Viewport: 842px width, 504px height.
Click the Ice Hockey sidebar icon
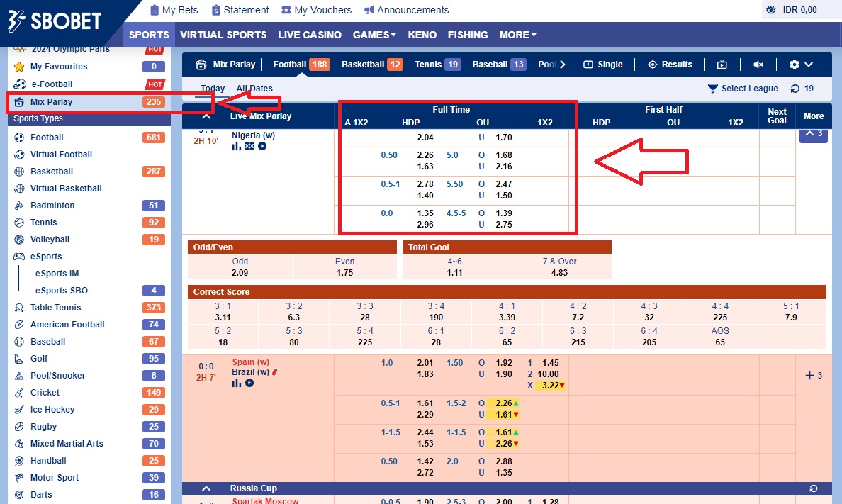[19, 410]
